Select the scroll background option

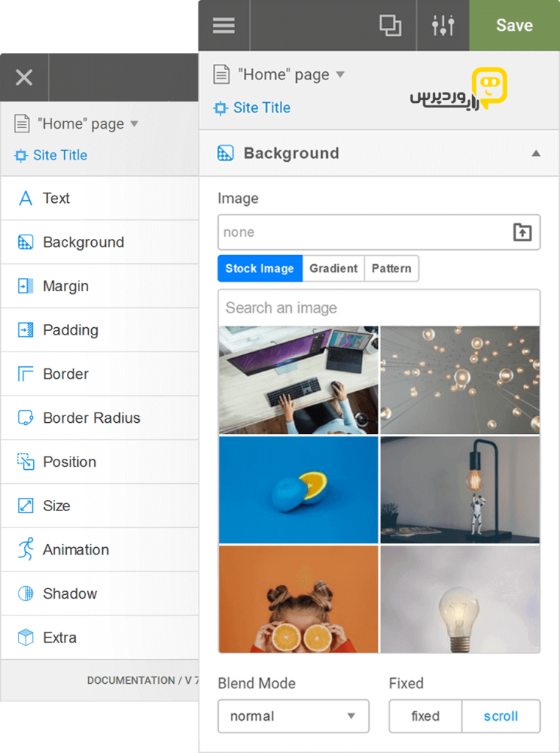point(500,716)
